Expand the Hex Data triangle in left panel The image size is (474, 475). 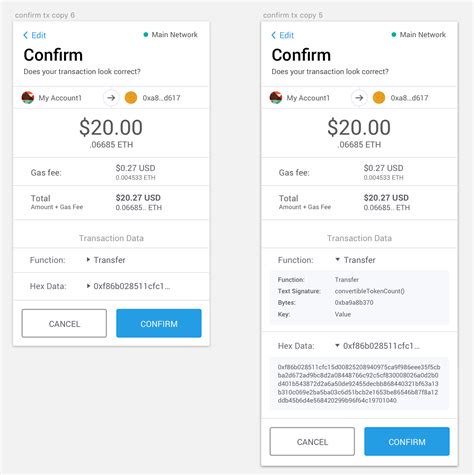88,286
